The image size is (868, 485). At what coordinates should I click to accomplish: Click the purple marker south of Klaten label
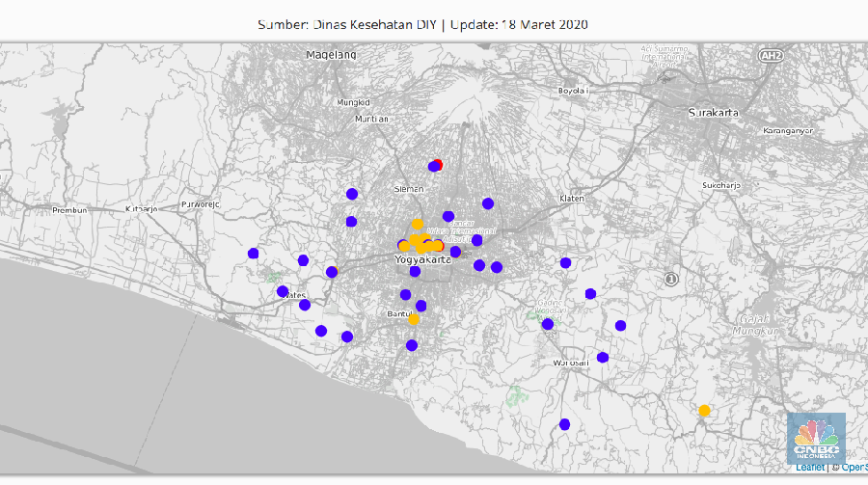565,262
